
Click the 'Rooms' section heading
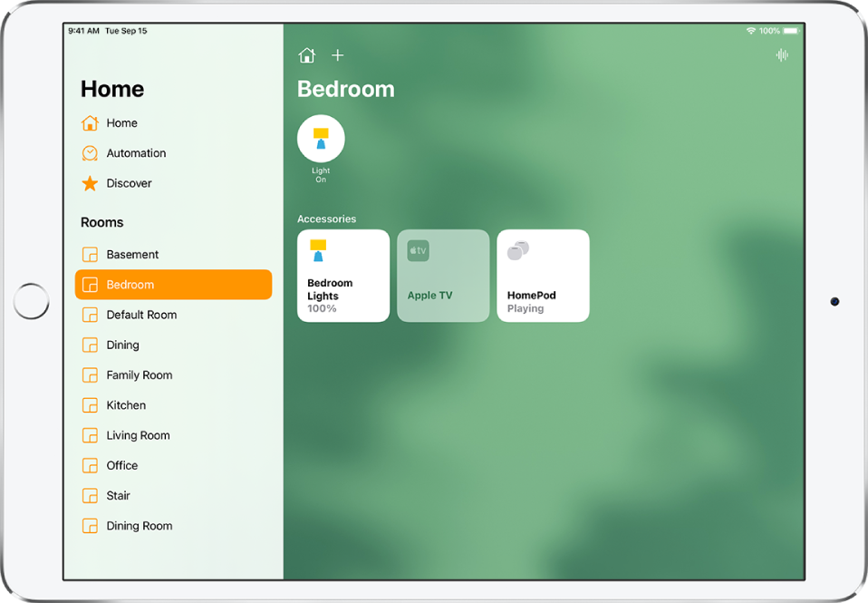tap(101, 222)
